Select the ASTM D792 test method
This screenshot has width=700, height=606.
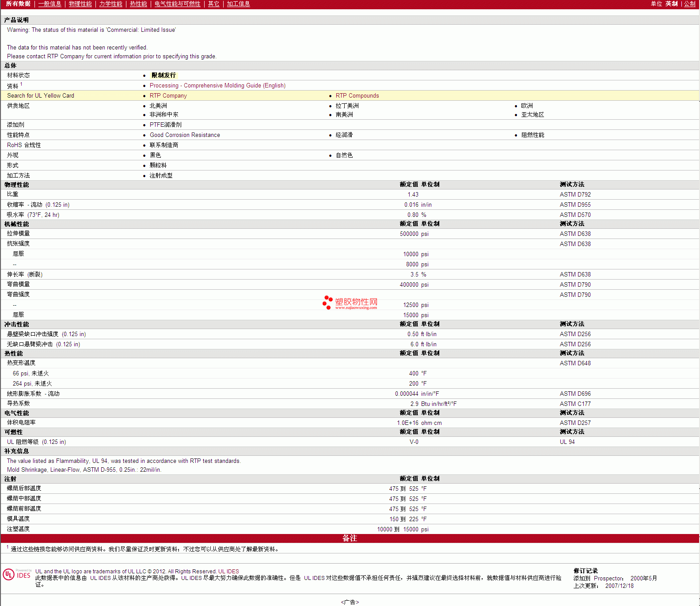pos(575,195)
